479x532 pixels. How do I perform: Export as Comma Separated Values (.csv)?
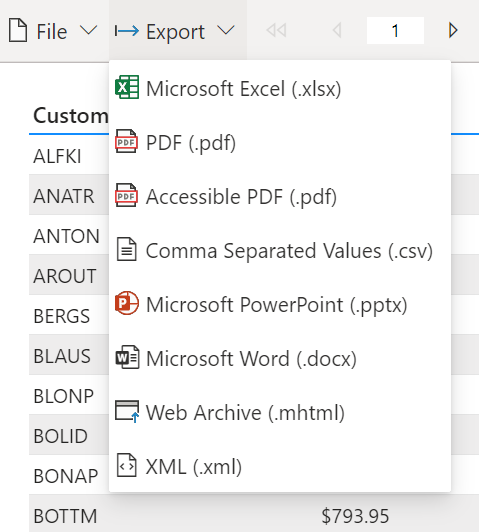coord(280,250)
